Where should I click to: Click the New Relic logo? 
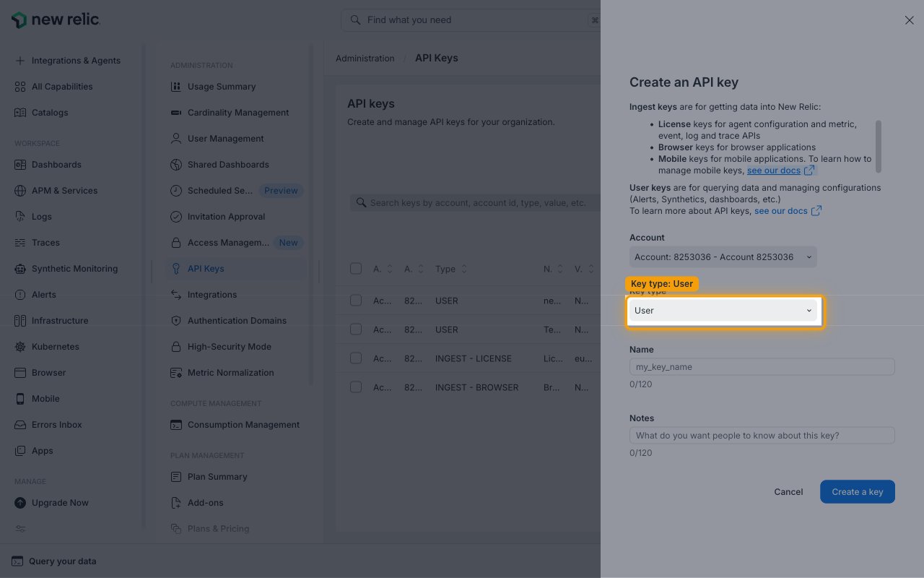(x=56, y=20)
